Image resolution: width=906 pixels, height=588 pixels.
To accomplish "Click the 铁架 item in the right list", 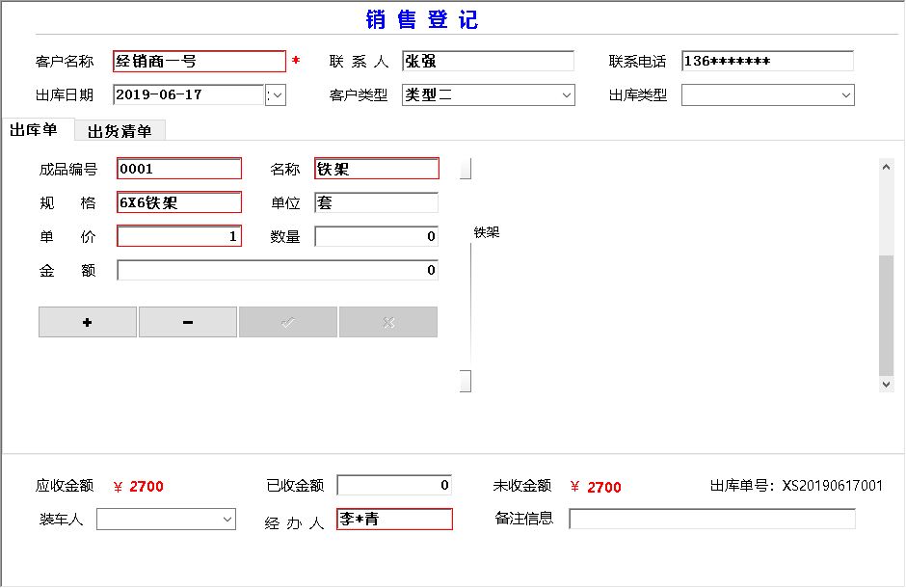I will point(486,232).
